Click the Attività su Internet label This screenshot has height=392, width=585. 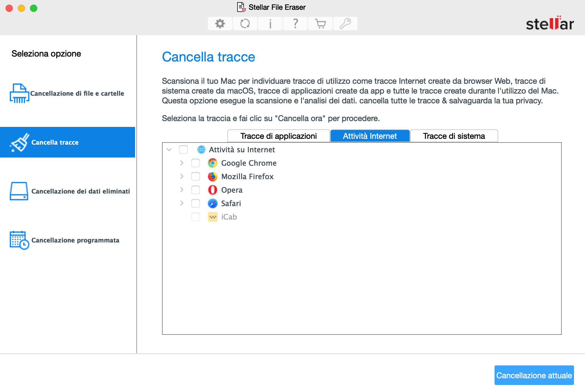pyautogui.click(x=242, y=150)
